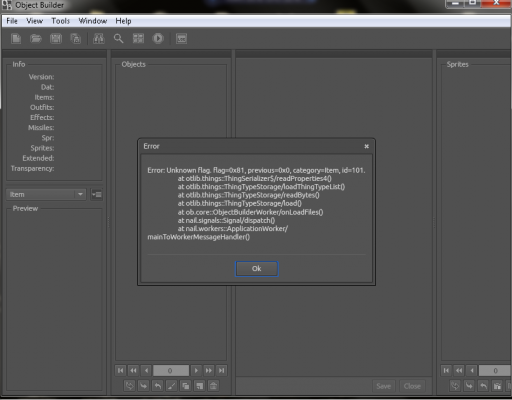Image resolution: width=512 pixels, height=400 pixels.
Task: Click the Duplicate object icon under Objects
Action: [x=185, y=386]
